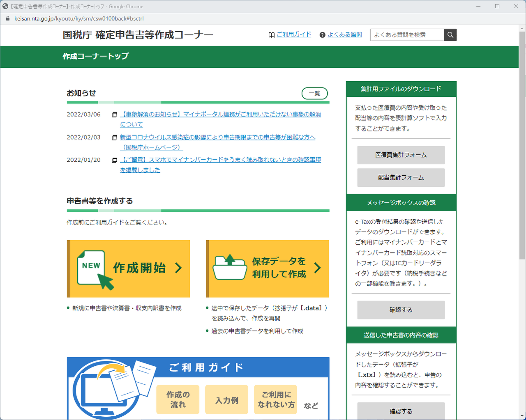
Task: Click the NEW document icon in 作成開始
Action: coord(96,270)
